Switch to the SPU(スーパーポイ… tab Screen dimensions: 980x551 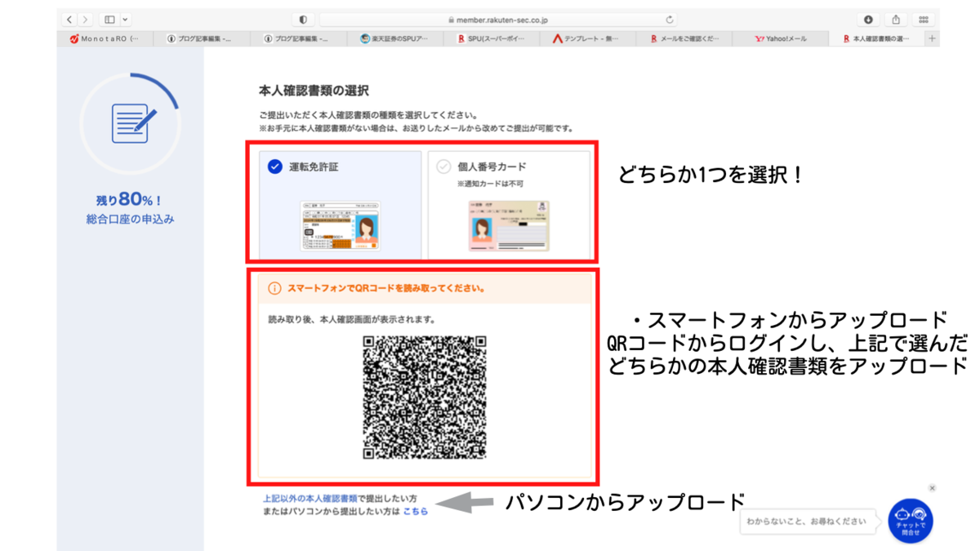coord(491,38)
